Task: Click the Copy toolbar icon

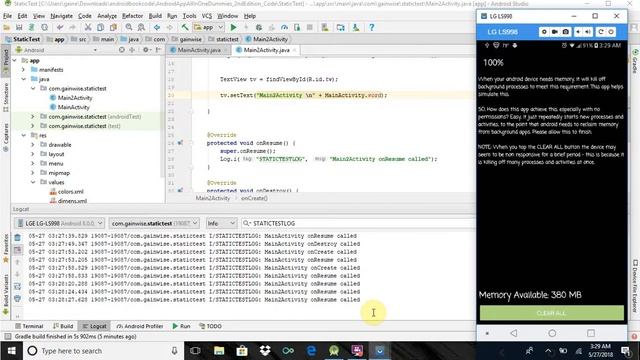Action: click(100, 27)
